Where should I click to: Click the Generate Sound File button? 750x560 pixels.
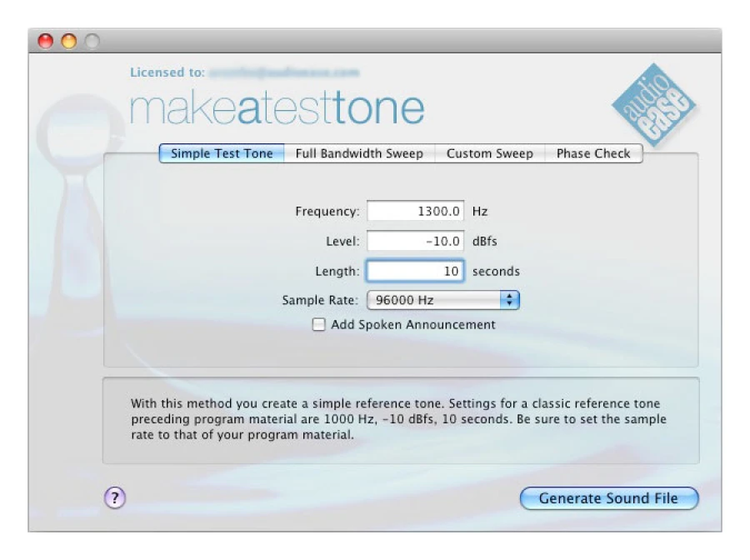click(609, 498)
